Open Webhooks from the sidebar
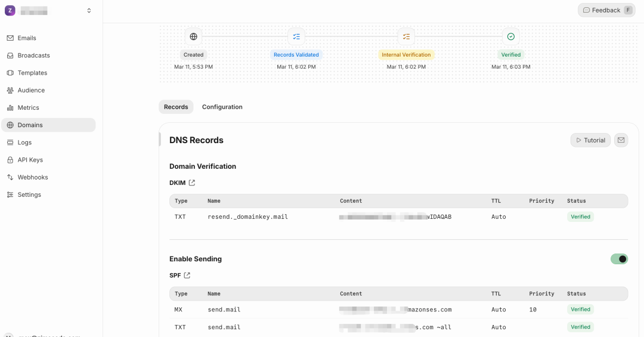Viewport: 644px width, 337px height. click(x=48, y=177)
